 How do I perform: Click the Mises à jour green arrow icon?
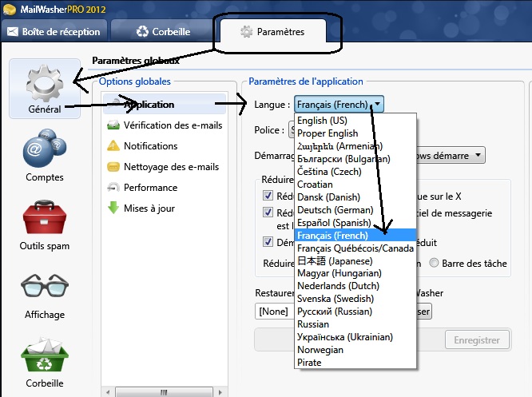point(113,208)
